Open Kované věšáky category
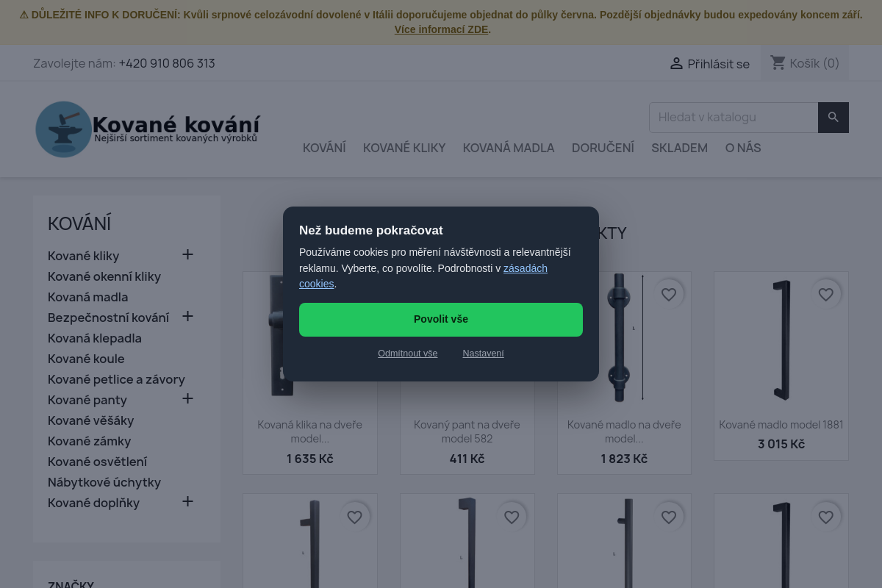Screen dimensions: 882x588 pos(91,420)
